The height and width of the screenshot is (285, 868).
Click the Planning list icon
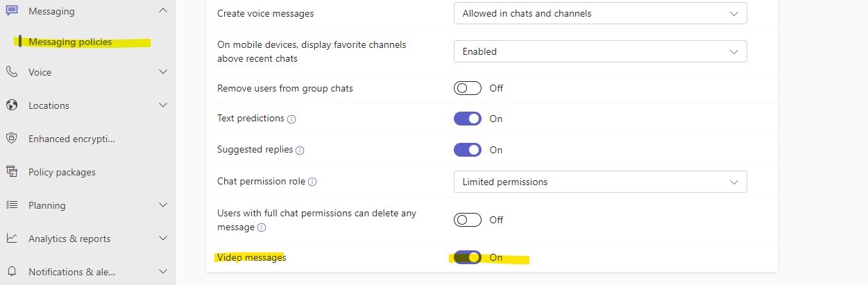tap(12, 205)
